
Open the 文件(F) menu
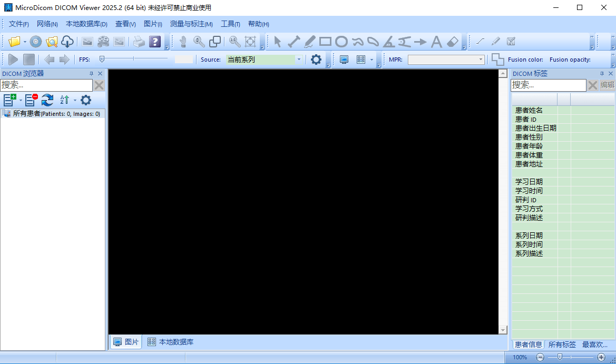point(19,24)
